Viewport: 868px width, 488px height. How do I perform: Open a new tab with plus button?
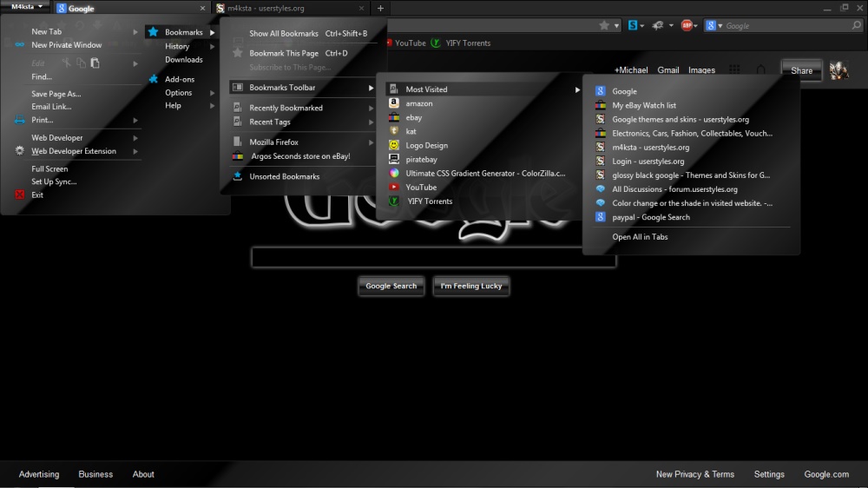pos(380,9)
